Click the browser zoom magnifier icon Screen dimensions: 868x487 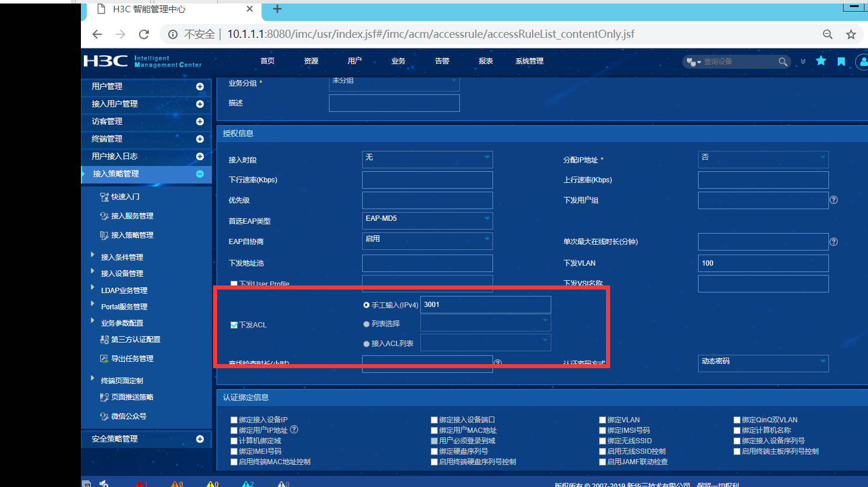[x=827, y=34]
